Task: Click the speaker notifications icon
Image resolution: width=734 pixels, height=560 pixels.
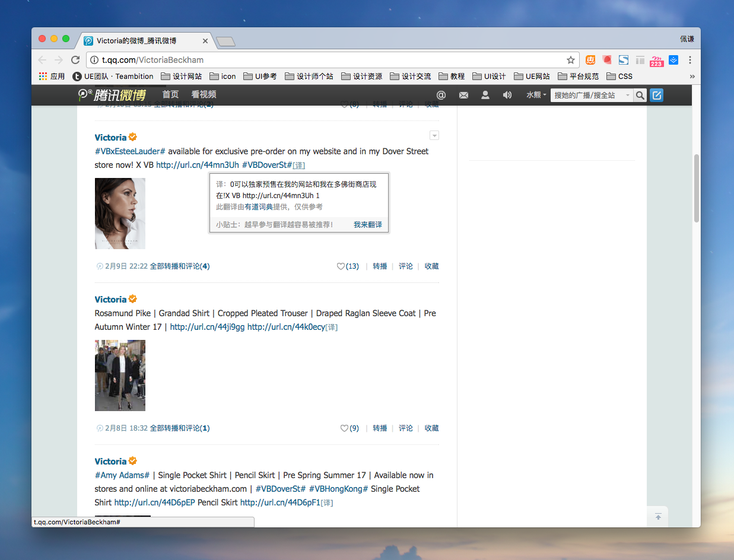Action: coord(507,95)
